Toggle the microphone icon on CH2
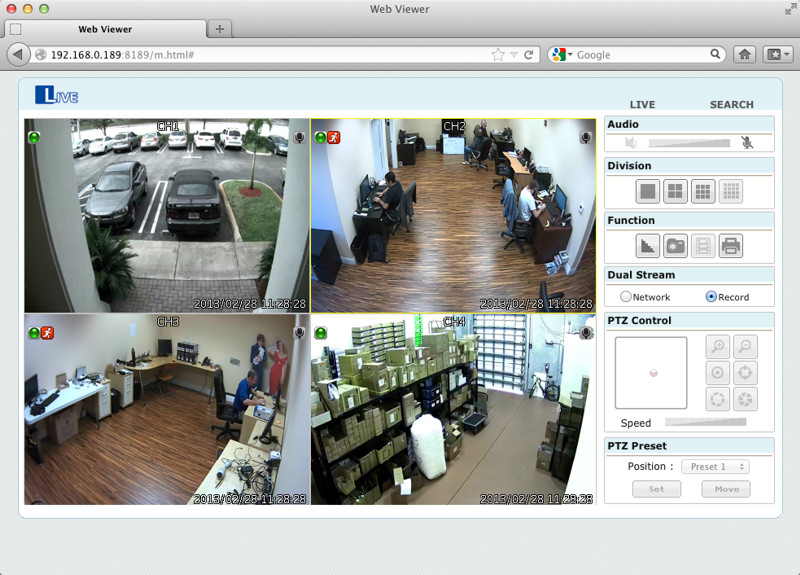800x575 pixels. 586,137
